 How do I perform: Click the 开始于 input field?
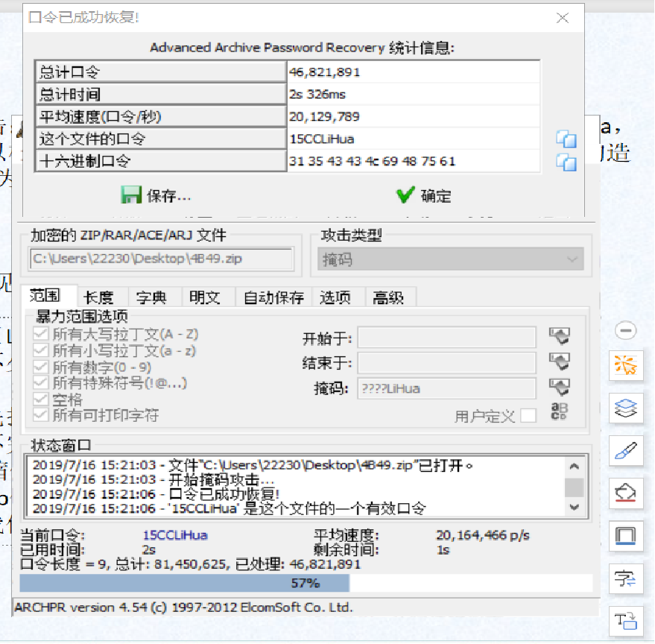point(446,337)
